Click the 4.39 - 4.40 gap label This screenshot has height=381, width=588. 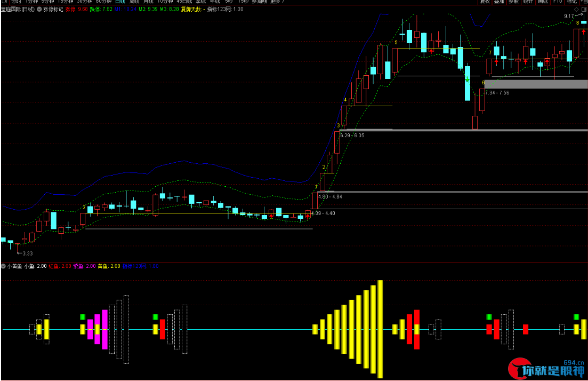point(323,213)
